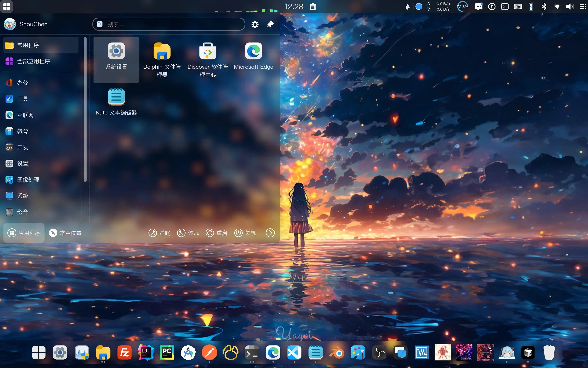Open the Bluetooth icon in the panel
Image resolution: width=588 pixels, height=368 pixels.
(544, 7)
